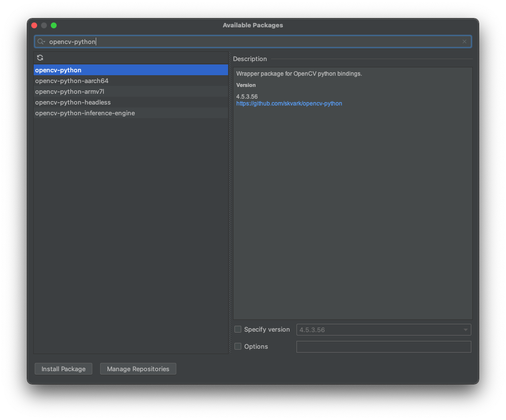Select opencv-python-armv7l package

(131, 92)
